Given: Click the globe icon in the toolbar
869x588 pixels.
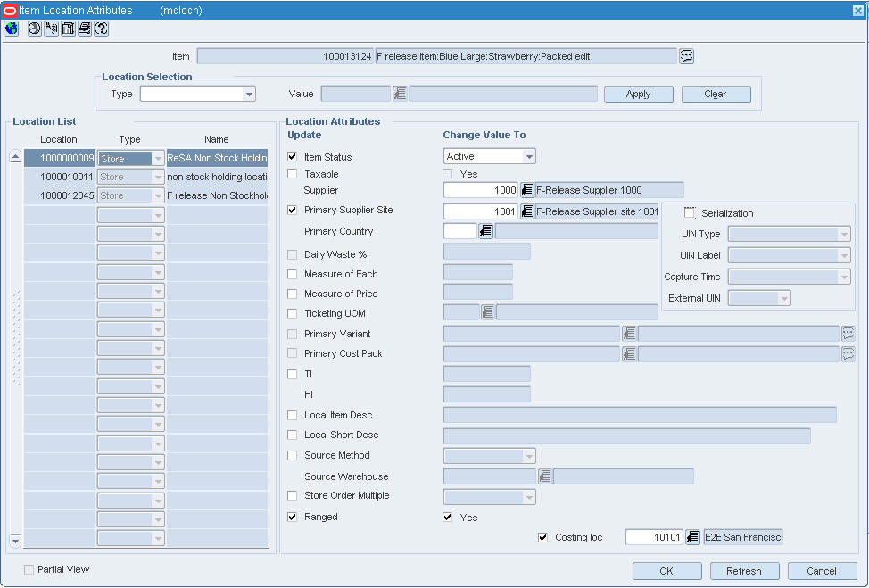Looking at the screenshot, I should (x=11, y=29).
